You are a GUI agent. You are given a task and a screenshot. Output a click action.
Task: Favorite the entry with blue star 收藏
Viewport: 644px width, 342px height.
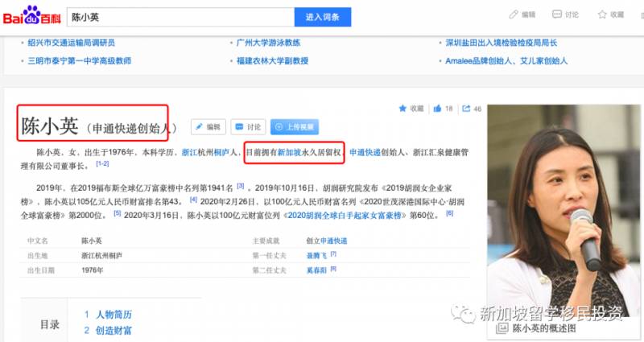tap(411, 109)
